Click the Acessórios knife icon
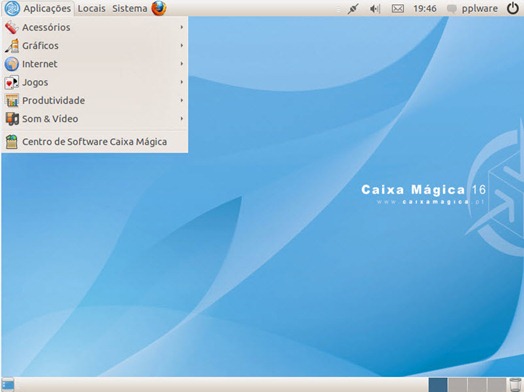The height and width of the screenshot is (392, 524). tap(11, 27)
